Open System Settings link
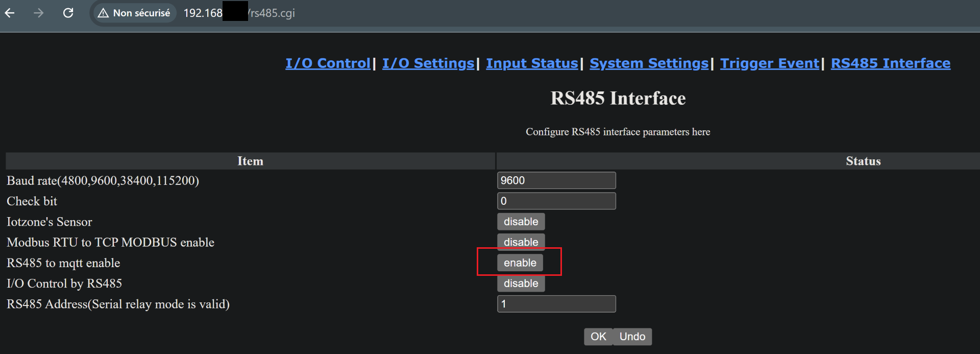Screen dimensions: 980x354 649,63
